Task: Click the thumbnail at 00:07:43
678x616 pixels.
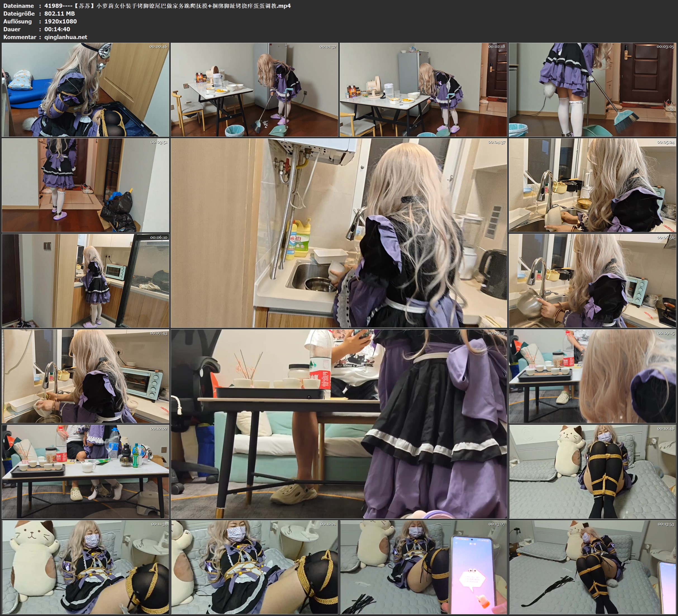Action: point(85,376)
